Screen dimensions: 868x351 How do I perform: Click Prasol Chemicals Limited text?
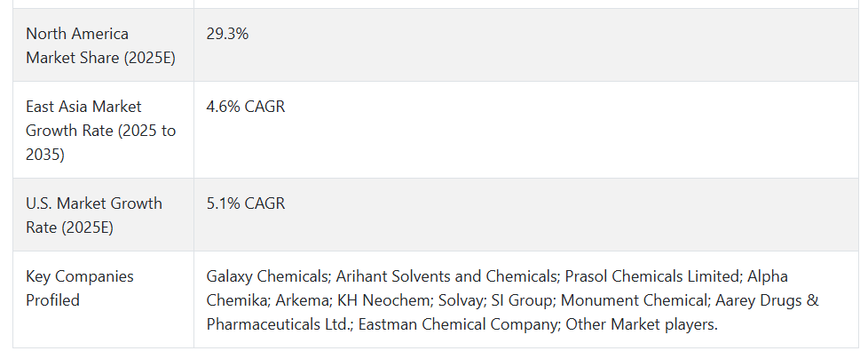tap(652, 276)
